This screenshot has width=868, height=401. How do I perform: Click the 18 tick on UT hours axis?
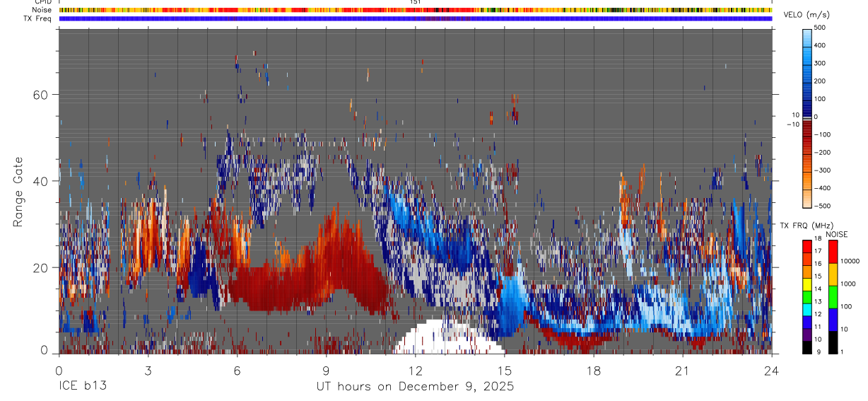point(593,371)
